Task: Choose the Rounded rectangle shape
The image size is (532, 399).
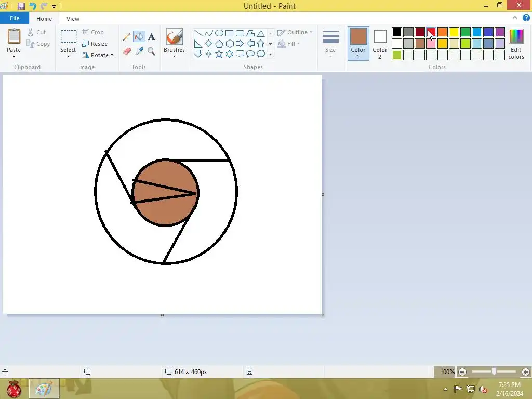Action: coord(240,33)
